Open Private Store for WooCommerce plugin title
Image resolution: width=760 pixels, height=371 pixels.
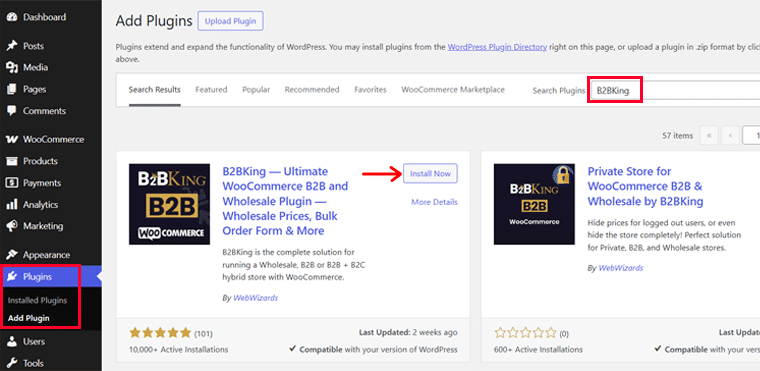point(645,186)
